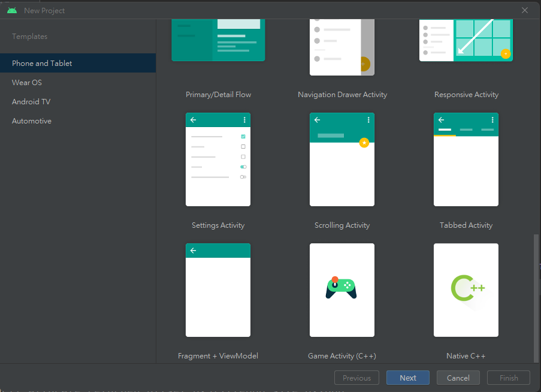Select the Scrolling Activity template
541x392 pixels.
[341, 159]
